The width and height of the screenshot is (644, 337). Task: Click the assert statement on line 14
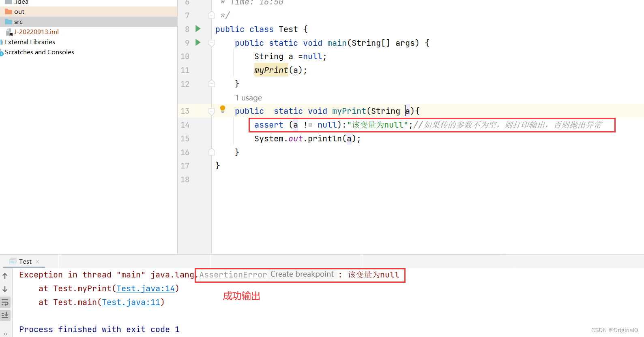pyautogui.click(x=333, y=125)
